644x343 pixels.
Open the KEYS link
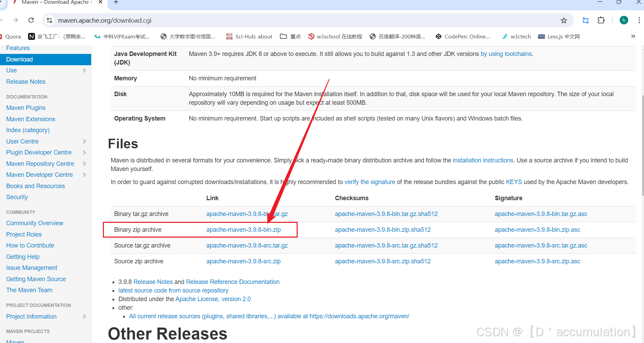[x=514, y=182]
